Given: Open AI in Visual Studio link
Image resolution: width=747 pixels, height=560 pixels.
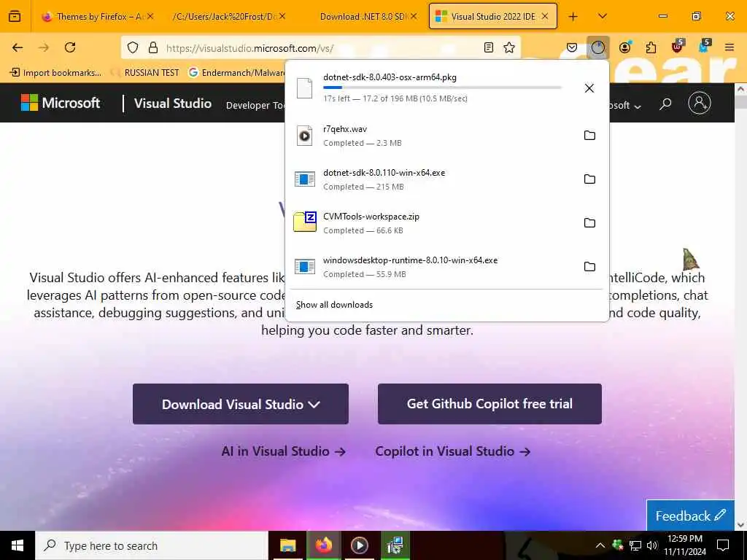Looking at the screenshot, I should [x=284, y=451].
